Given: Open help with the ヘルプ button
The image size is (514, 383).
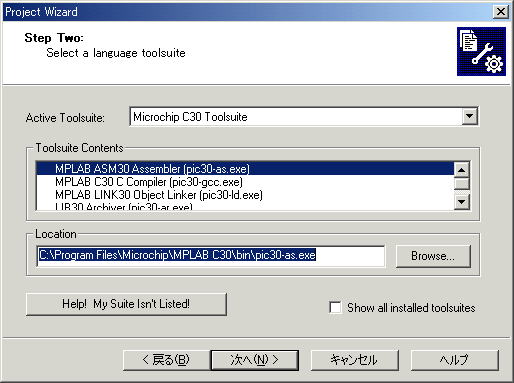Looking at the screenshot, I should pos(455,360).
